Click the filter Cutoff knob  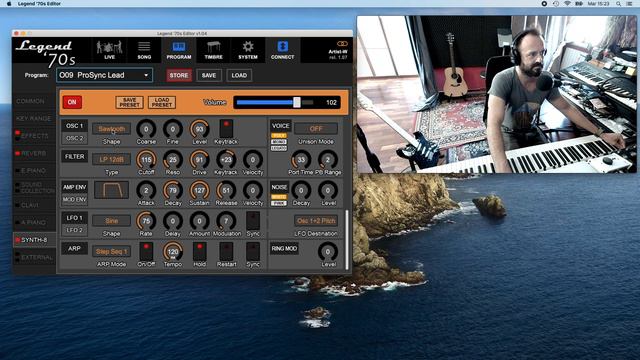click(146, 160)
